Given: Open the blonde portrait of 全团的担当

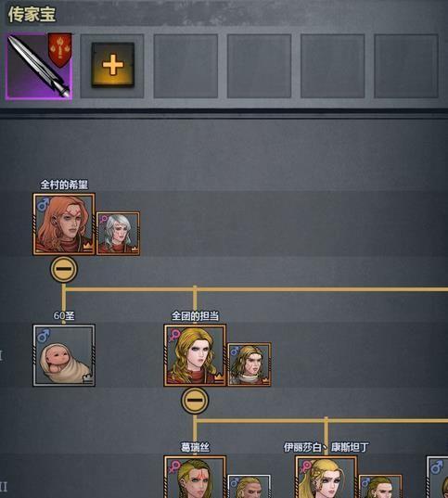Looking at the screenshot, I should pyautogui.click(x=195, y=355).
